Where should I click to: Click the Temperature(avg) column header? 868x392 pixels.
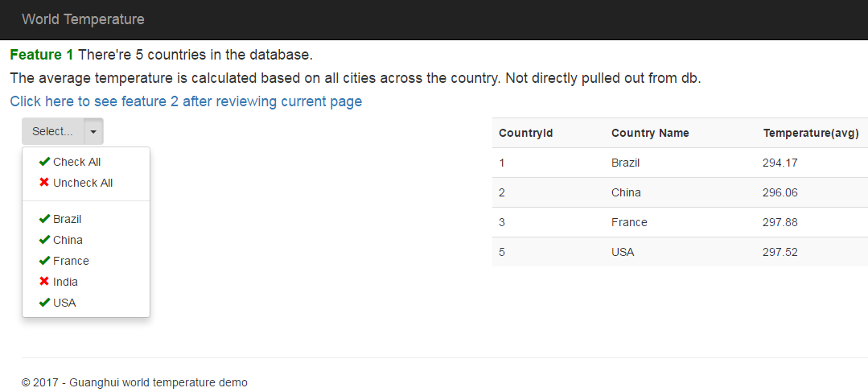811,133
